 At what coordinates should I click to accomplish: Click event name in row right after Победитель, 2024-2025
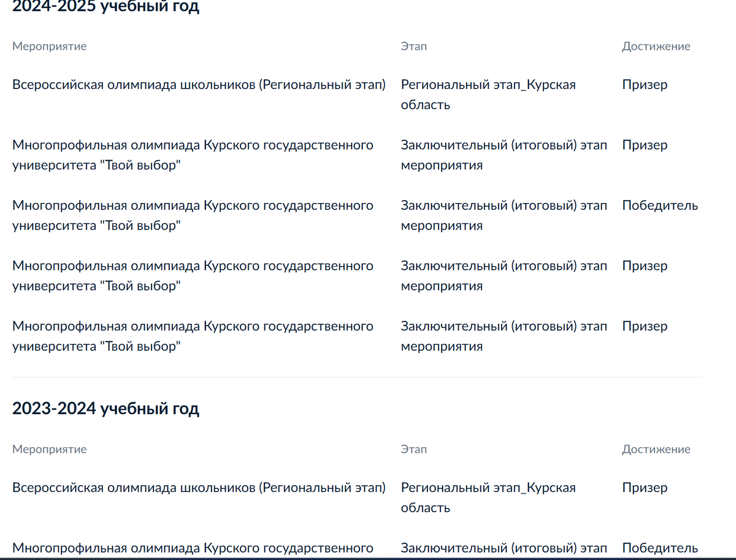pyautogui.click(x=193, y=276)
